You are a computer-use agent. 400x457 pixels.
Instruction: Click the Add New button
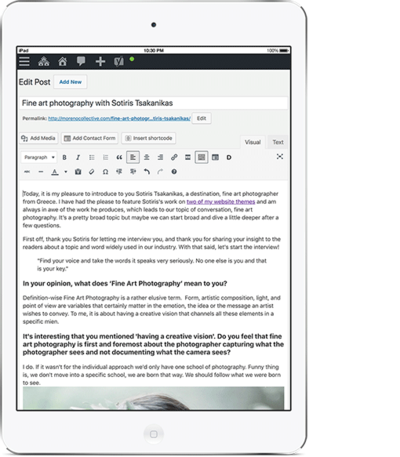click(x=70, y=82)
